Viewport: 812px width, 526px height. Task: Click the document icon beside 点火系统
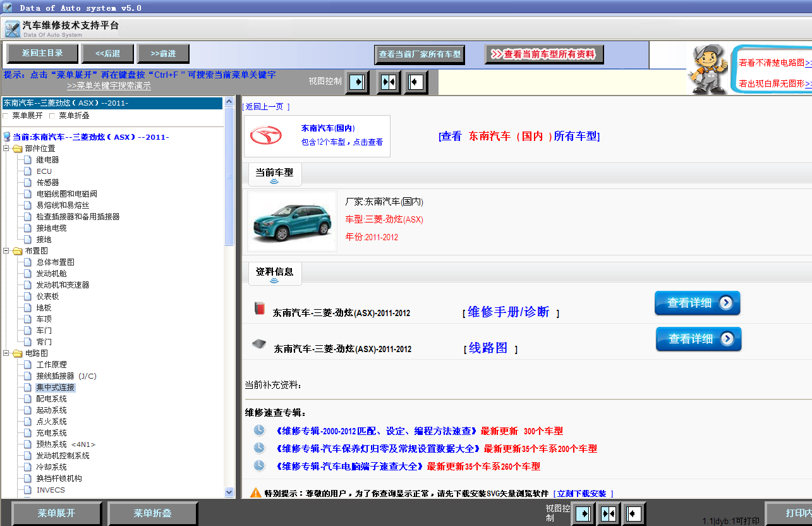coord(28,422)
